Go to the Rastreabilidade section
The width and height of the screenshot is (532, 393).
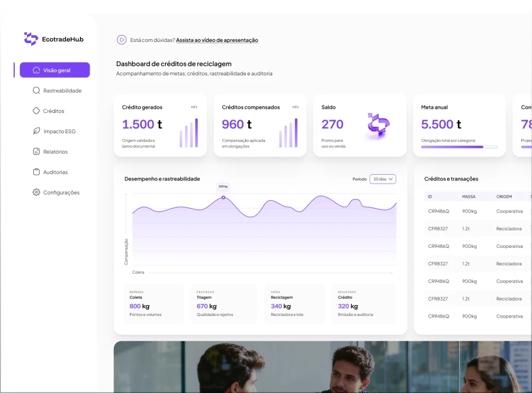(x=57, y=91)
